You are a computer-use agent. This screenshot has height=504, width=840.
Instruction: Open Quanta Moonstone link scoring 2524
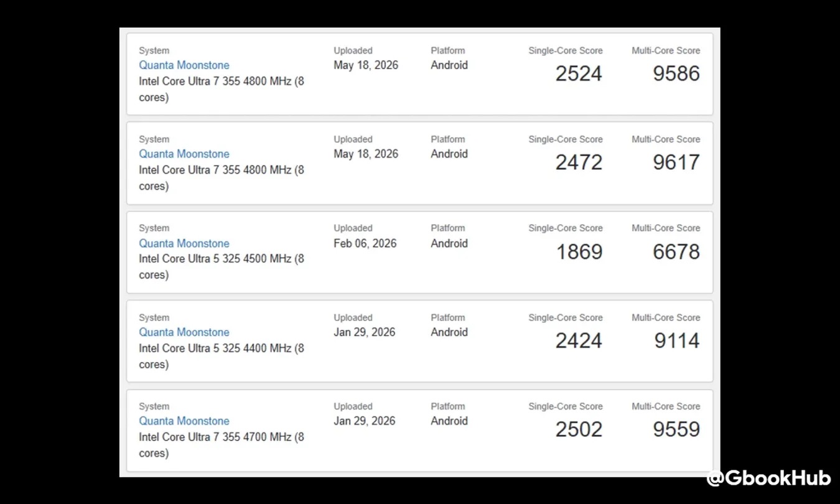click(184, 65)
